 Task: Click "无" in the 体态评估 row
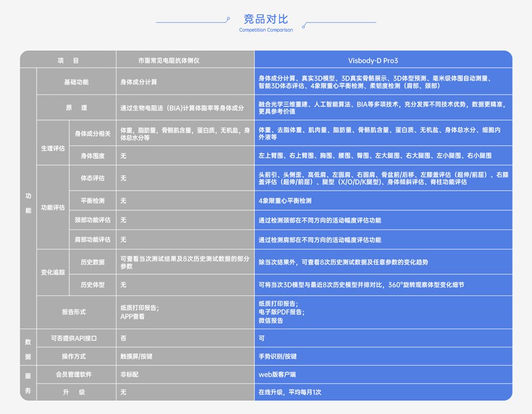coord(124,178)
